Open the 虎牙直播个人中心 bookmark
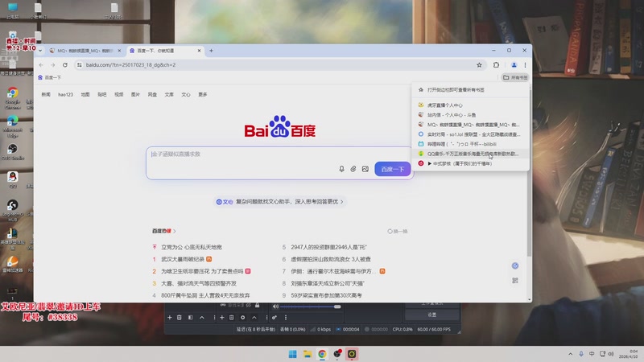The height and width of the screenshot is (362, 644). pos(471,105)
